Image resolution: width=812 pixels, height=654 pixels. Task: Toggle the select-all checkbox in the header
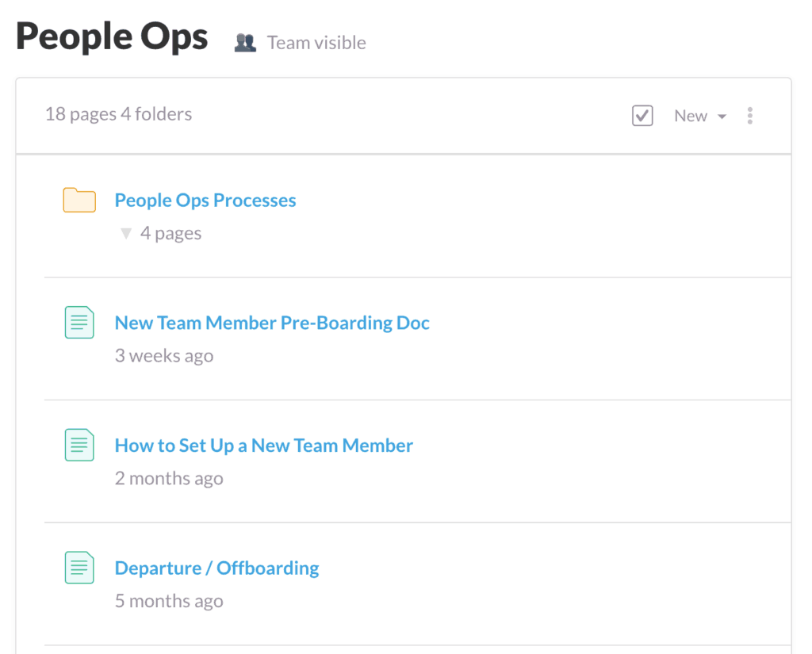click(642, 116)
